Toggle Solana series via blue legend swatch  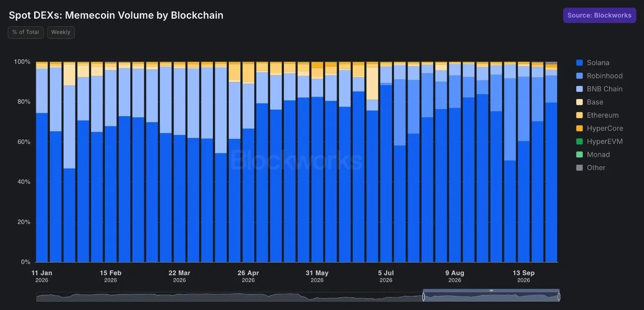579,63
